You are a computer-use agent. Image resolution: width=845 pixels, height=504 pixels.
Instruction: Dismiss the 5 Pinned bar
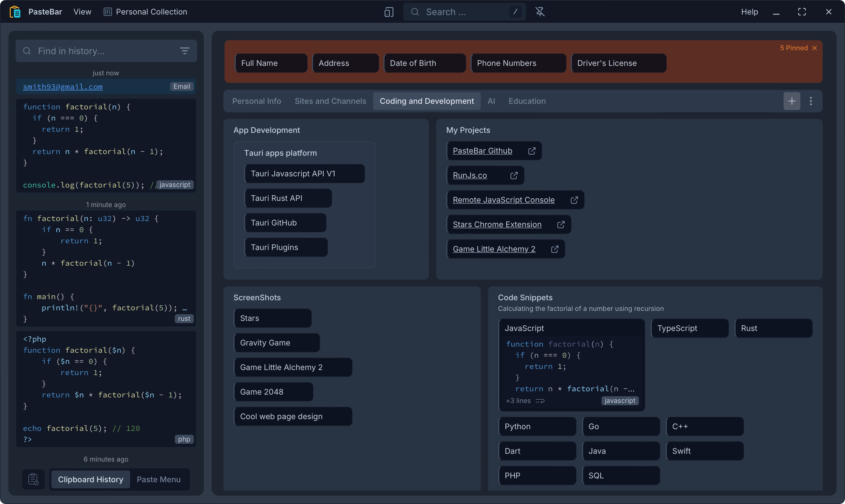pos(814,48)
